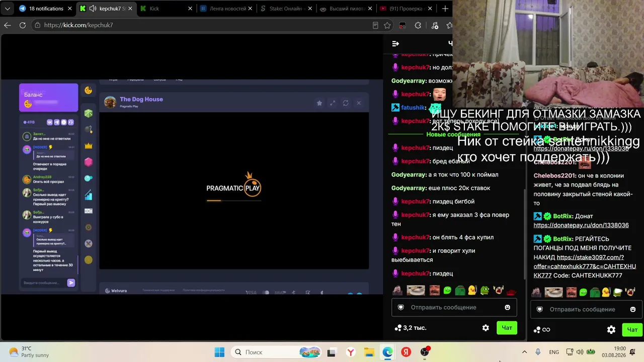Open left chat settings gear

pyautogui.click(x=486, y=328)
